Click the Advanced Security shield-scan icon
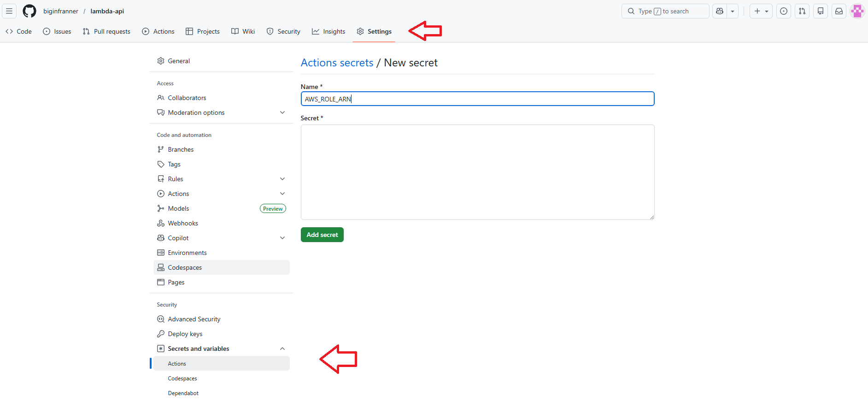Screen dimensions: 868x402 pyautogui.click(x=161, y=319)
